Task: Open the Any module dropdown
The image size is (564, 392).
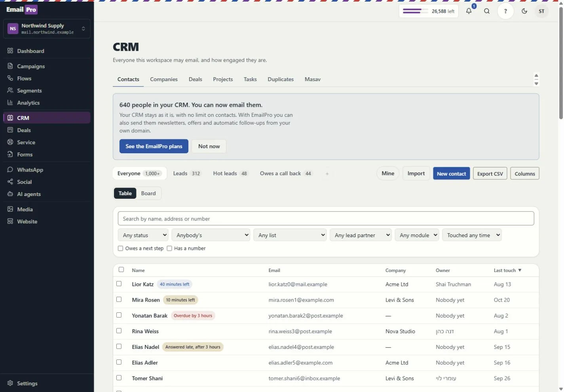Action: coord(417,235)
